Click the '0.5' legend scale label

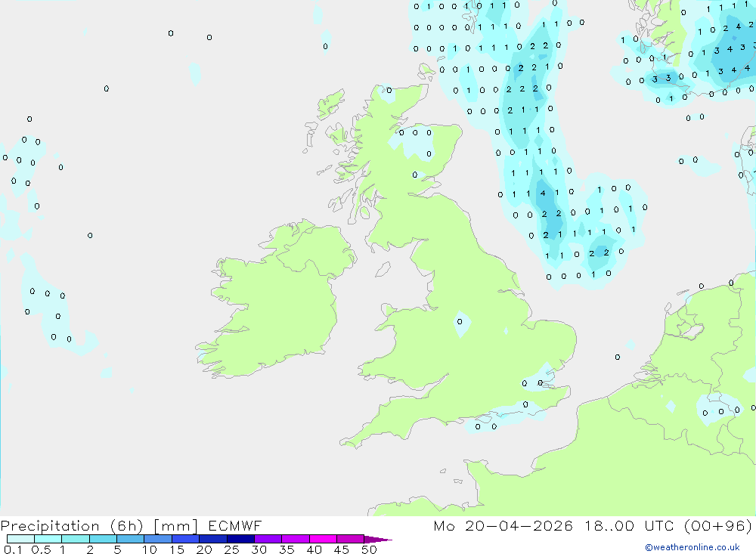coord(41,549)
